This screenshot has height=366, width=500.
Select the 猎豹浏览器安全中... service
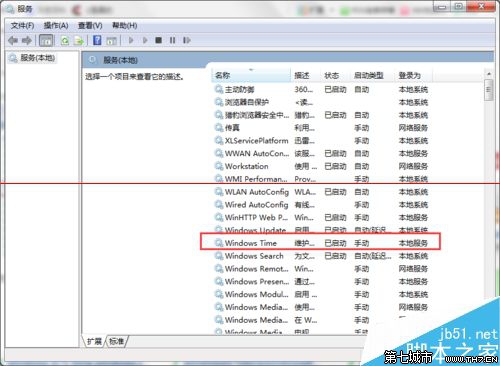321,115
